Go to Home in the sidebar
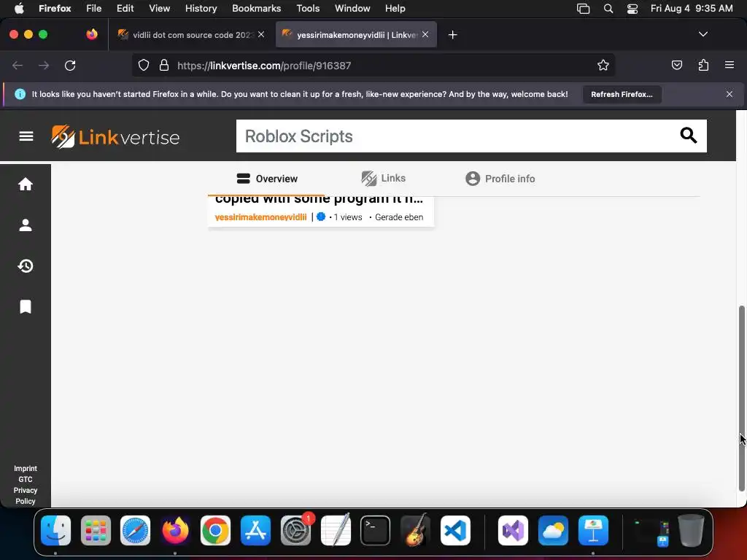Screen dimensions: 747x560 tap(26, 184)
